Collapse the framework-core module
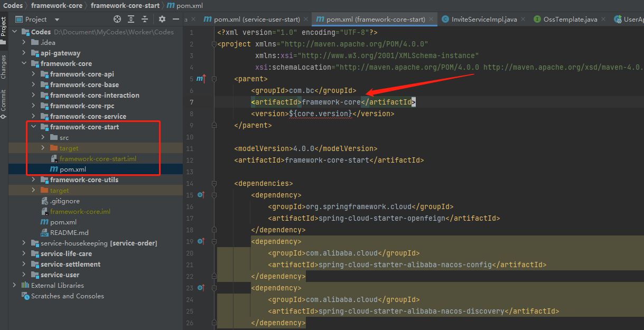 pos(24,63)
